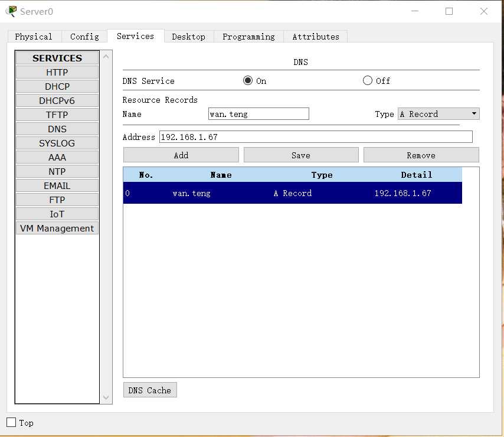Select the AAA service
Viewport: 504px width, 437px height.
[x=57, y=157]
